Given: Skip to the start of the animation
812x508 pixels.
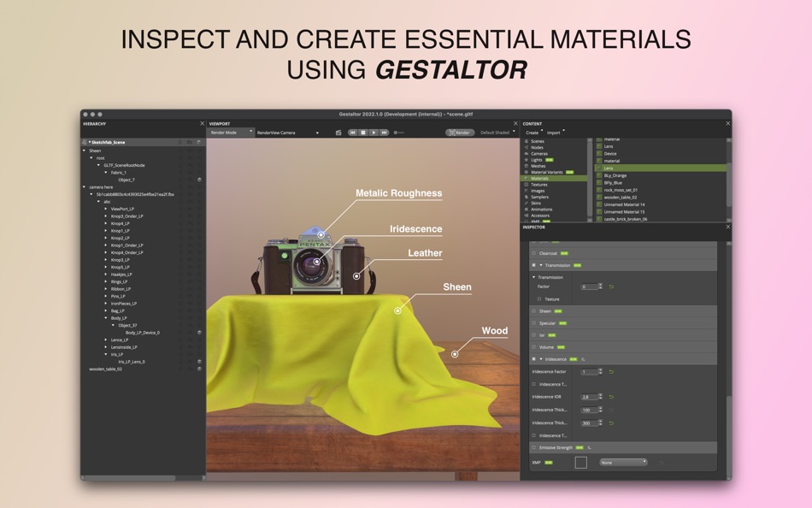Looking at the screenshot, I should coord(353,133).
